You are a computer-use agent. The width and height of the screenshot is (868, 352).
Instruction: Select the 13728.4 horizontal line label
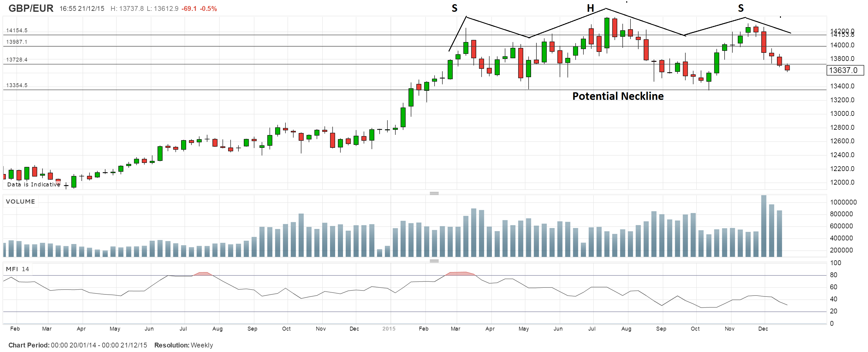(x=17, y=60)
